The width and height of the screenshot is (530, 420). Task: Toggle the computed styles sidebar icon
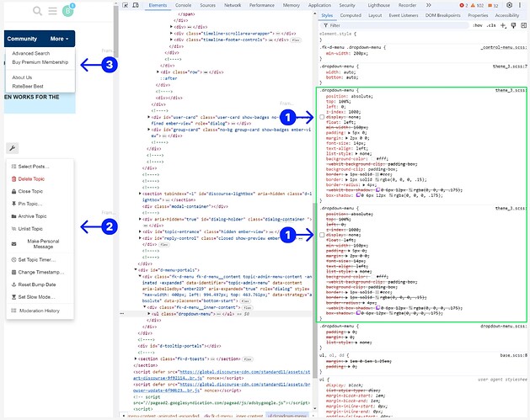click(523, 25)
